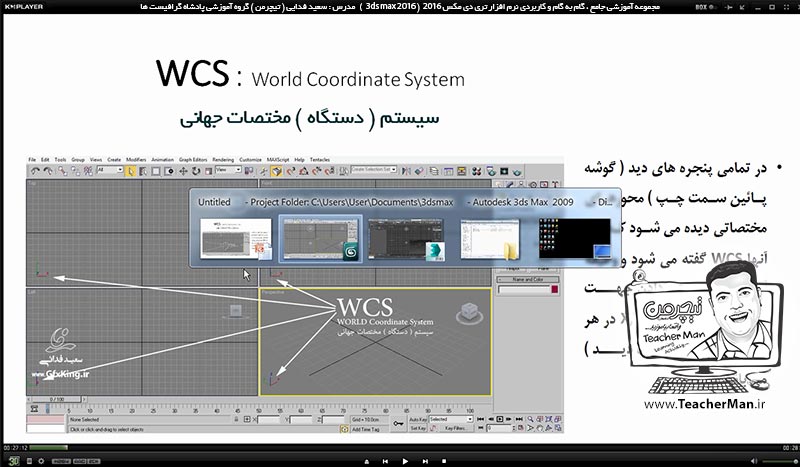The image size is (800, 467).
Task: Toggle the Angle Snap icon
Action: [304, 171]
